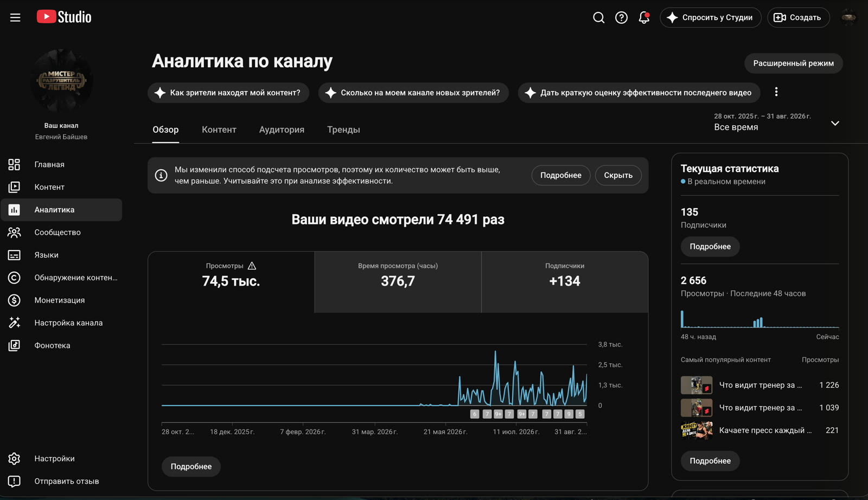Open popular video with 1 039 views
This screenshot has width=868, height=500.
[x=759, y=408]
